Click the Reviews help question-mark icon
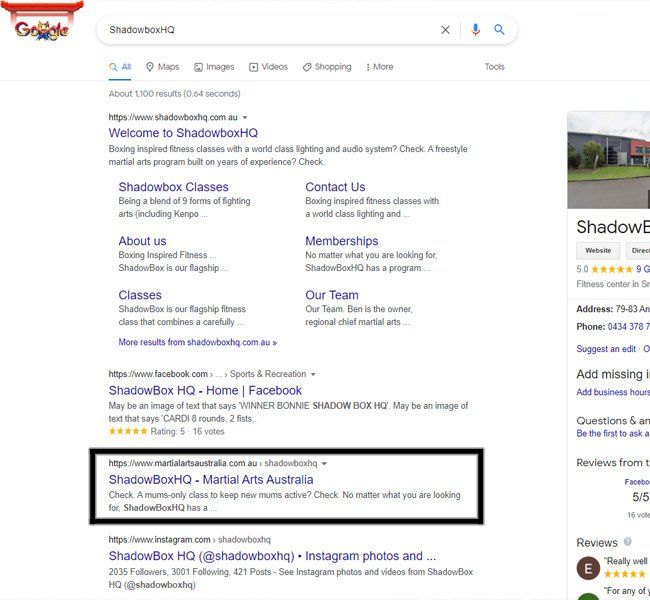The height and width of the screenshot is (600, 650). click(x=628, y=542)
